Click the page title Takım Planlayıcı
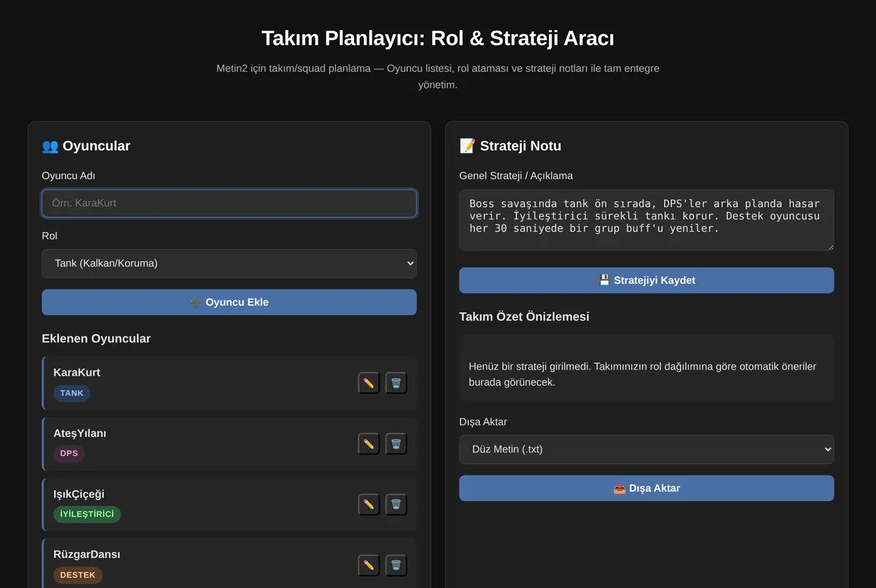The width and height of the screenshot is (876, 588). pyautogui.click(x=438, y=38)
